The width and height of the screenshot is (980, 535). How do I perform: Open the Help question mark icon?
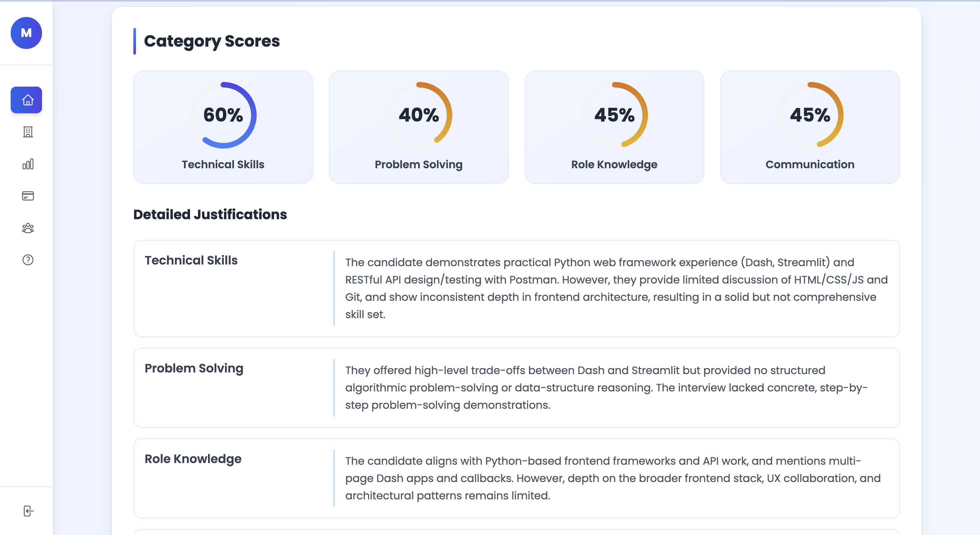tap(27, 260)
